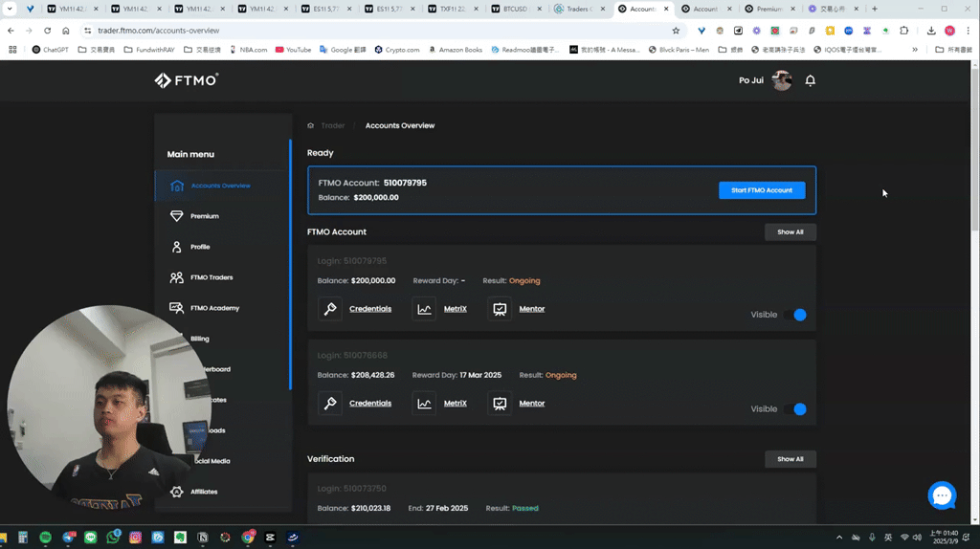Open Mentor for login 510076668
Viewport: 980px width, 549px height.
tap(532, 403)
